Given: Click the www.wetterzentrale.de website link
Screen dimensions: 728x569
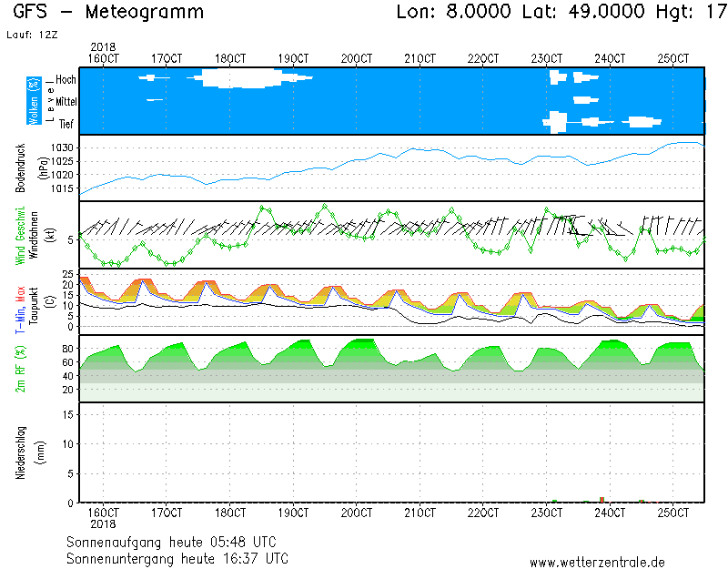Looking at the screenshot, I should [597, 562].
